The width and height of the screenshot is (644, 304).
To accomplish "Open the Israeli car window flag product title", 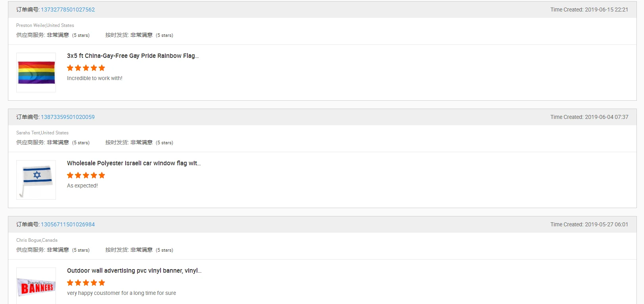I will tap(134, 163).
